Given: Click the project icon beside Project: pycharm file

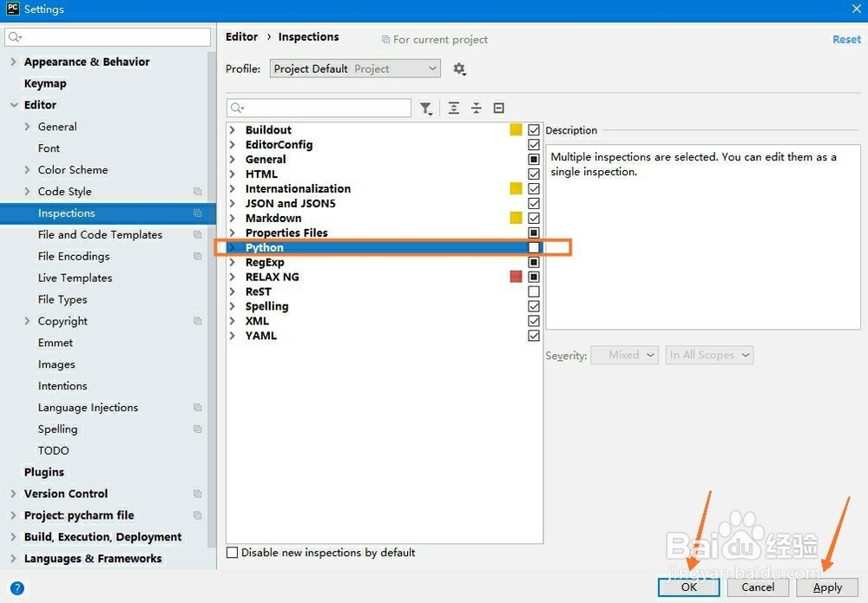Looking at the screenshot, I should click(197, 515).
